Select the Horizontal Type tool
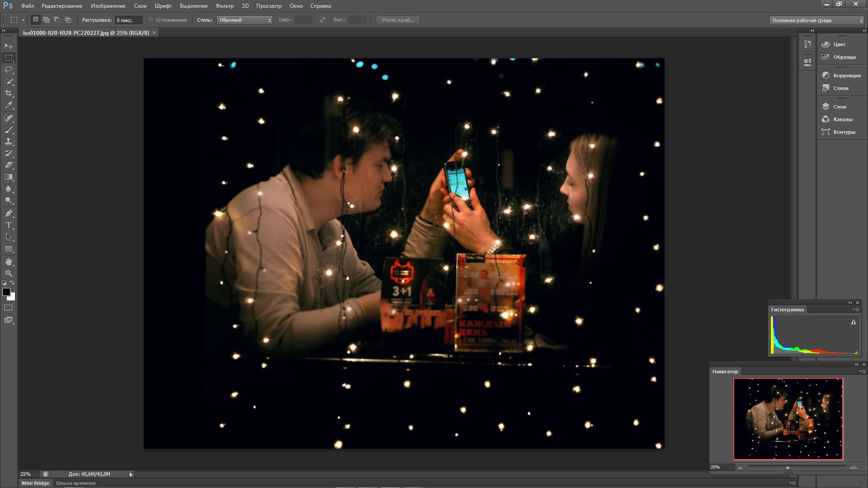 (x=9, y=225)
